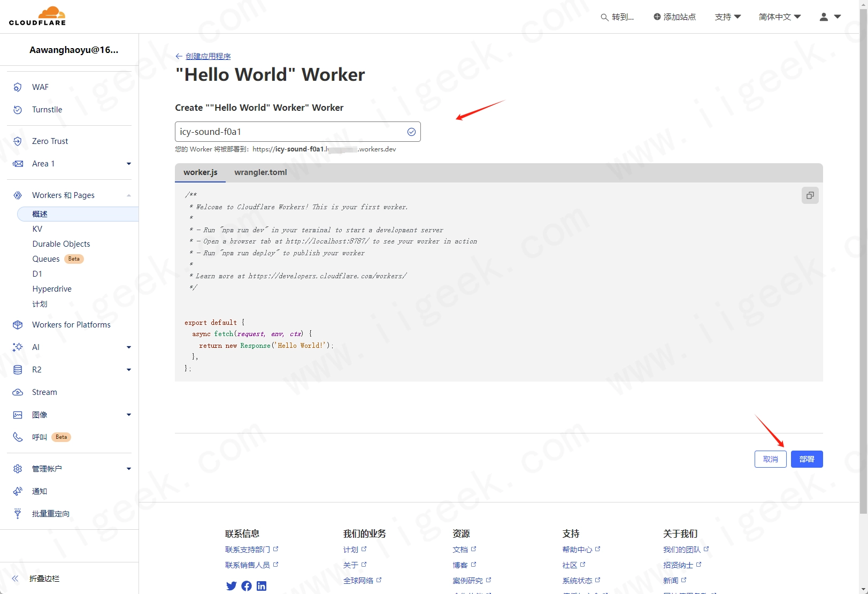Click the search magnifier 转到
This screenshot has width=868, height=594.
tap(604, 17)
